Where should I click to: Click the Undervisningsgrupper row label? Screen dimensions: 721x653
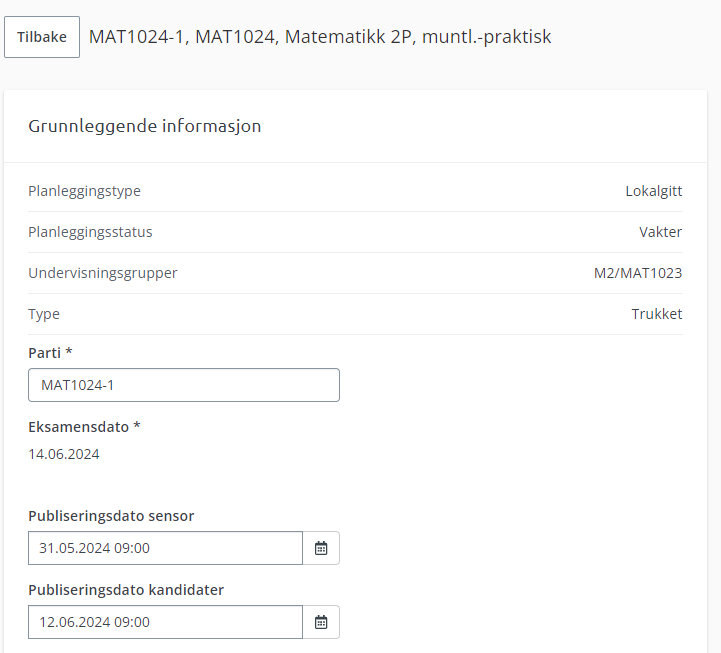pyautogui.click(x=103, y=273)
